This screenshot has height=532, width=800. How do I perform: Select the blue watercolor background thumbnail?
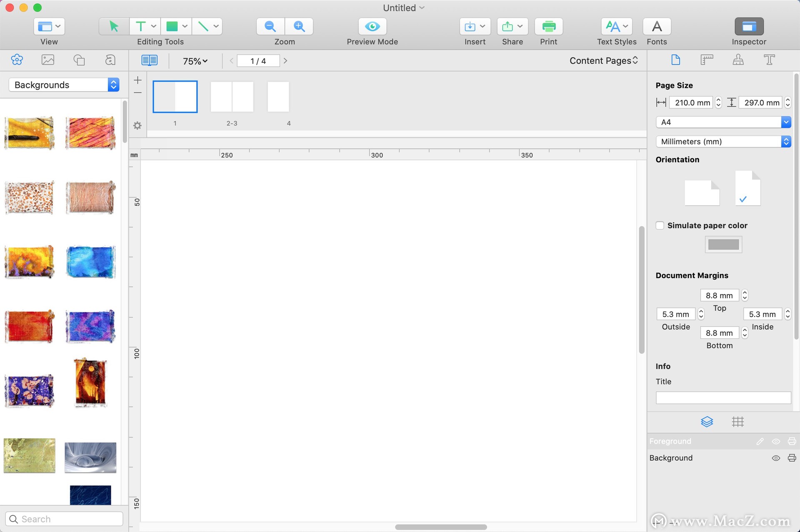coord(90,262)
